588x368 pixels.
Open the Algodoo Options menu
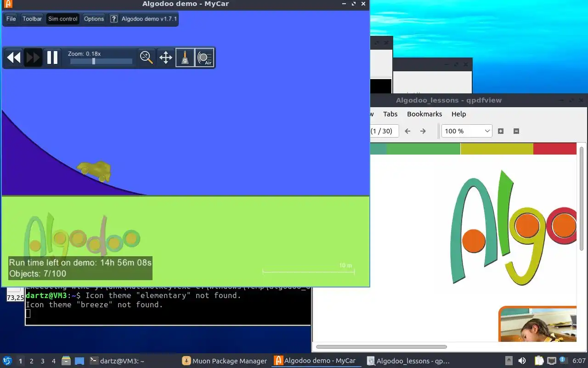tap(94, 19)
